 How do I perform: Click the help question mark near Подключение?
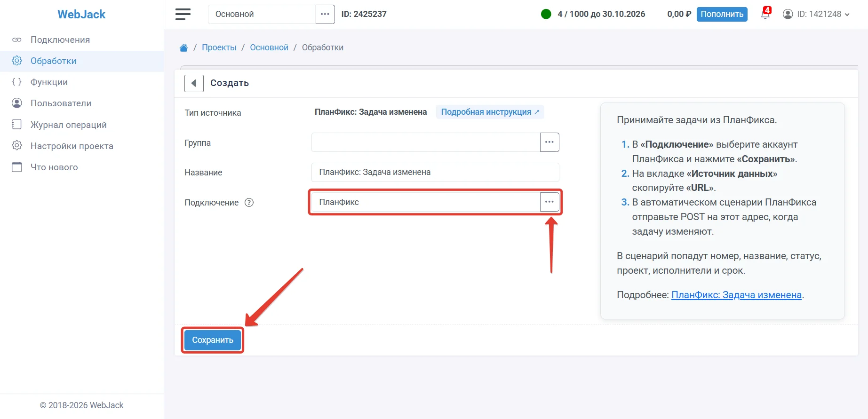(x=249, y=203)
